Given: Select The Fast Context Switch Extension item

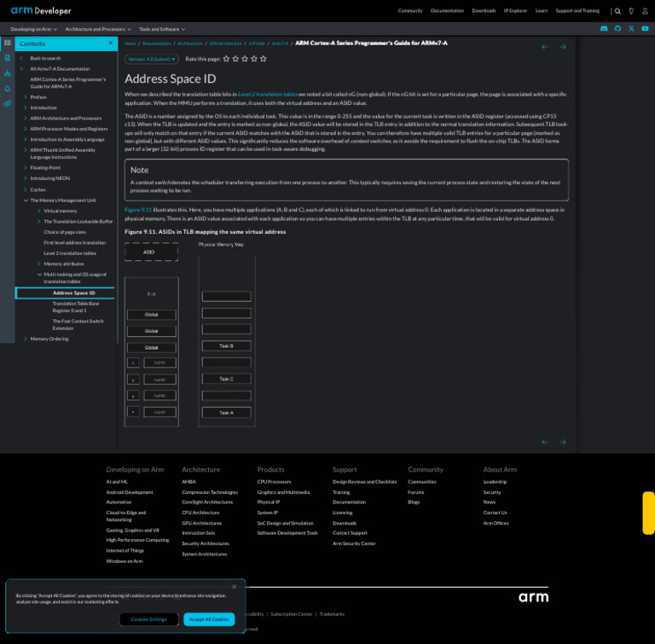Looking at the screenshot, I should [78, 325].
